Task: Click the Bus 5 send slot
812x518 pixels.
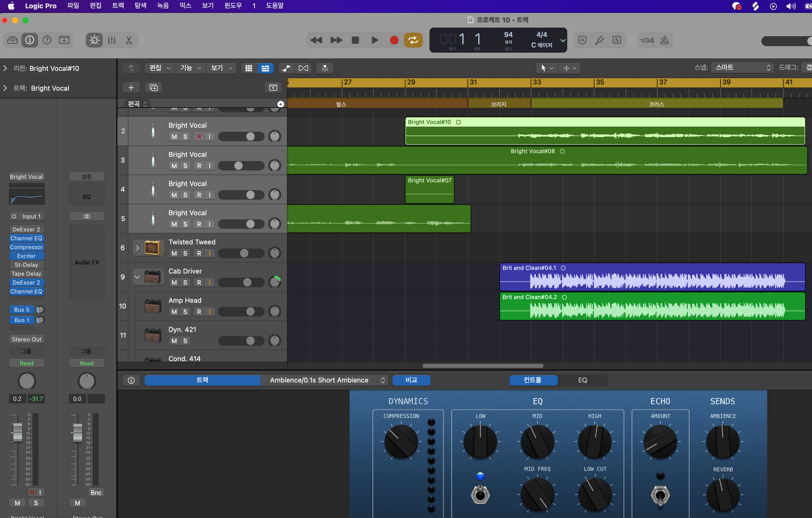Action: 23,309
